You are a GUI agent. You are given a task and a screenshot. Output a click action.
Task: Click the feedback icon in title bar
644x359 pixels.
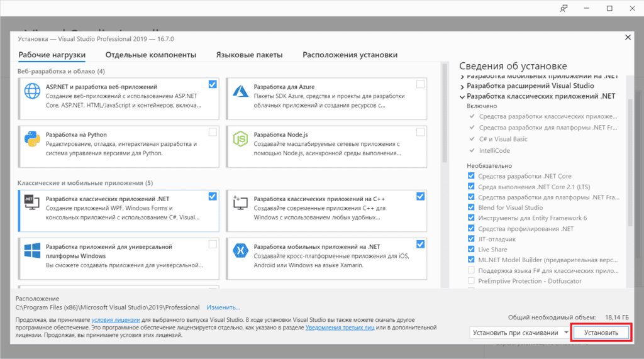click(564, 8)
